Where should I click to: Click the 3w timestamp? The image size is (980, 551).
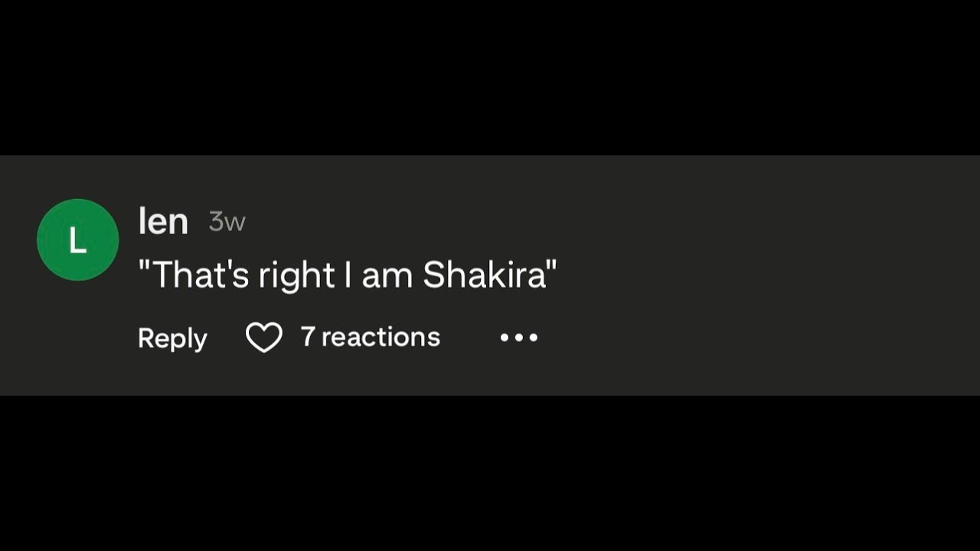click(227, 222)
